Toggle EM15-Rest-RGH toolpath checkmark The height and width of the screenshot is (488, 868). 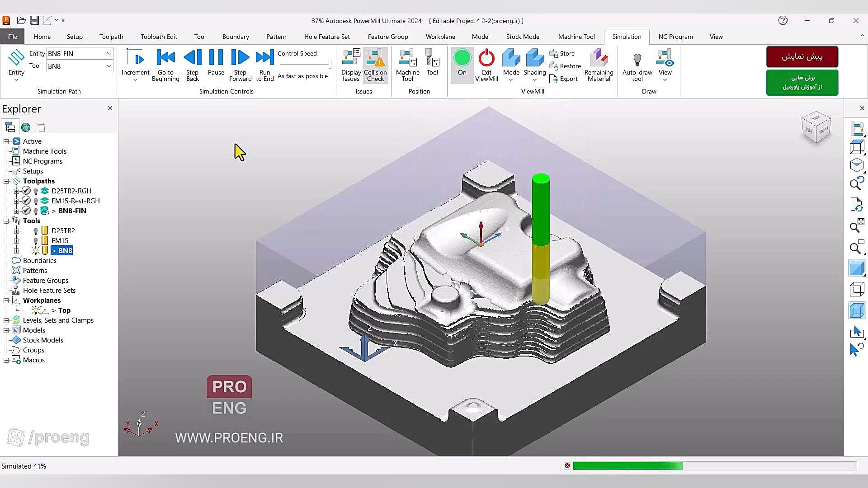tap(26, 201)
